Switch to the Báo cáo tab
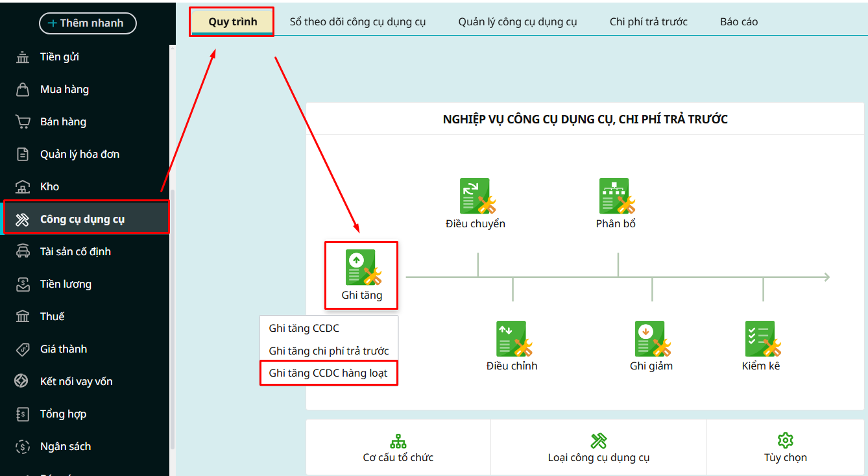868x476 pixels. click(x=738, y=22)
